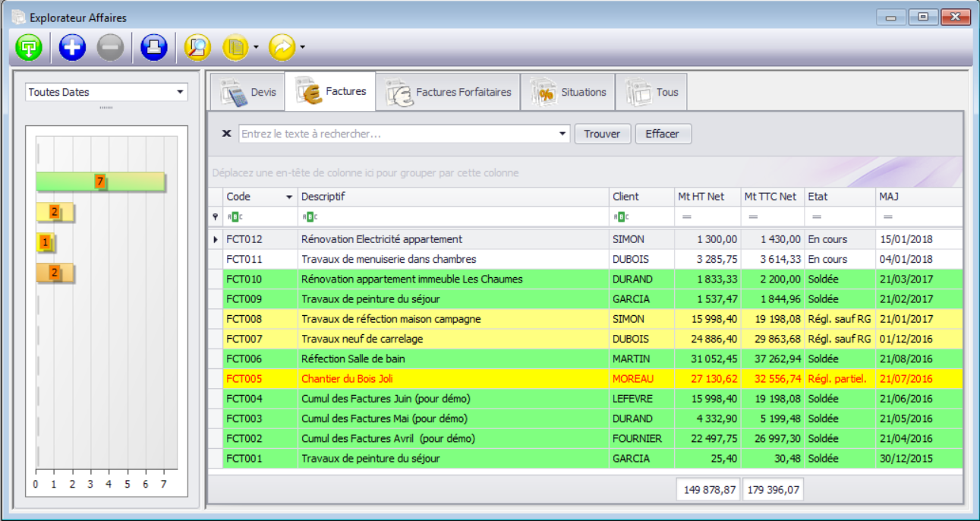Sort by the Mt HT Net column header
This screenshot has height=521, width=980.
pyautogui.click(x=707, y=197)
